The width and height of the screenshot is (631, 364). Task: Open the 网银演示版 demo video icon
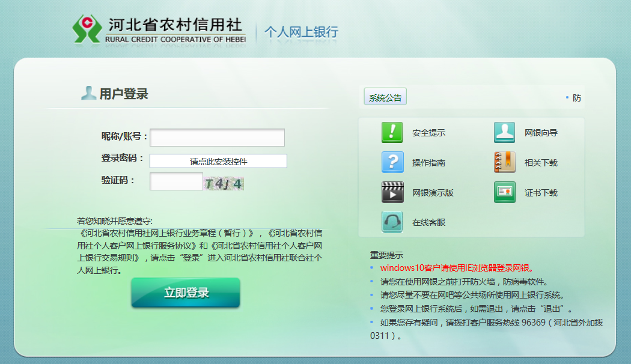392,192
